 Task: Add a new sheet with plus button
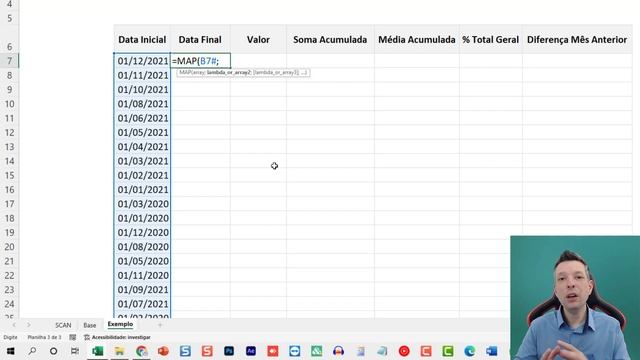click(160, 325)
